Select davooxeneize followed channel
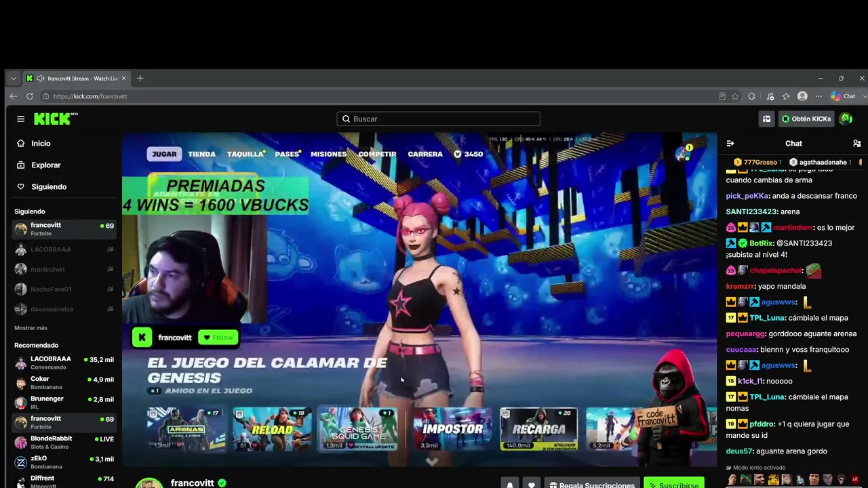The image size is (868, 488). pos(64,309)
